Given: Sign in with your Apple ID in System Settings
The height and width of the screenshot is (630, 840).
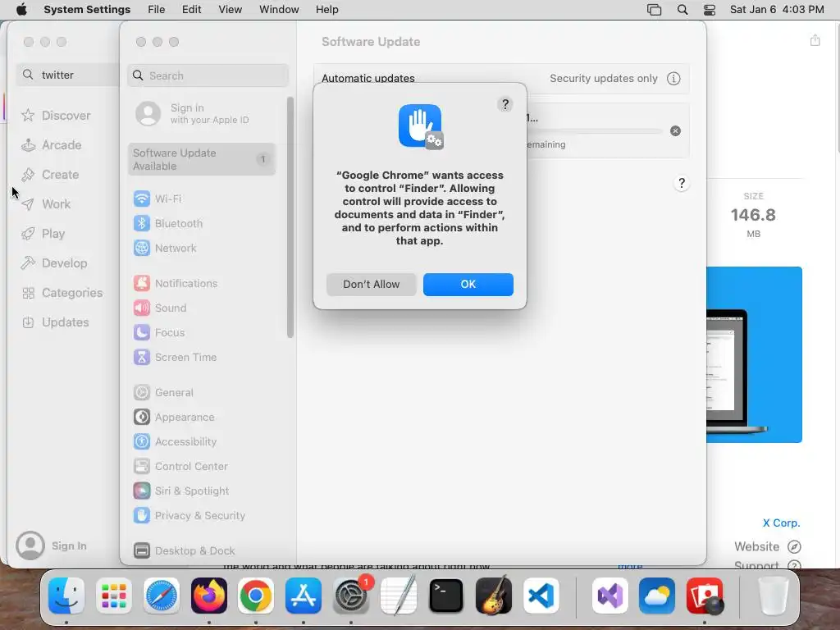Looking at the screenshot, I should [202, 113].
